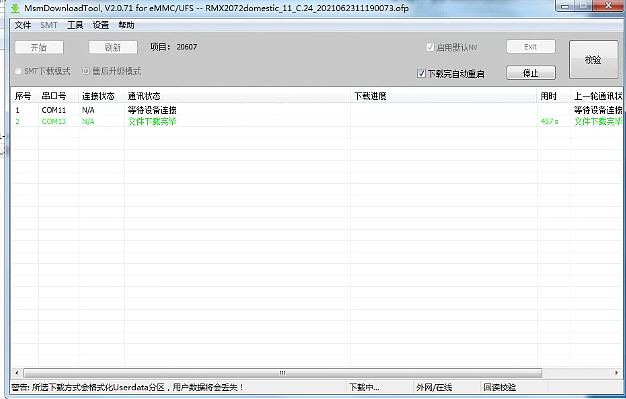Click the 上一轮通讯状态 column header

596,96
